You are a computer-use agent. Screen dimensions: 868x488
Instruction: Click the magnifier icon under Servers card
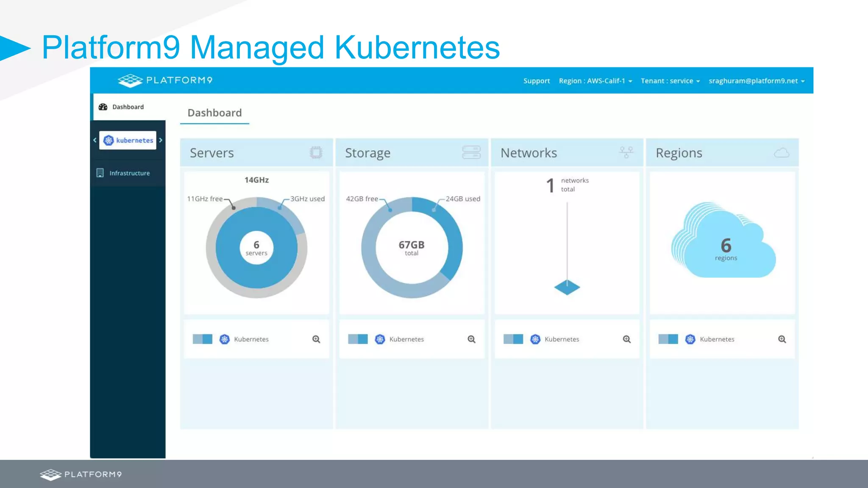[316, 339]
